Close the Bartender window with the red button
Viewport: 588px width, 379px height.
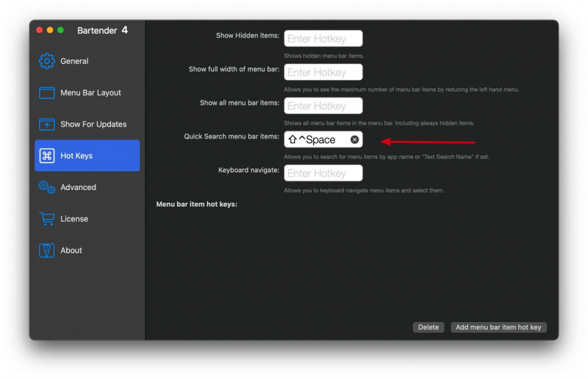click(x=40, y=30)
